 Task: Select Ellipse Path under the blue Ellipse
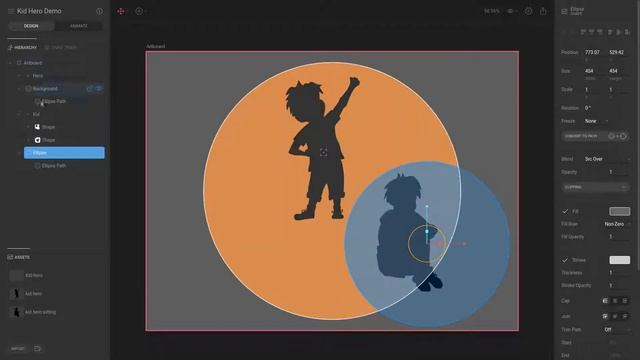pyautogui.click(x=54, y=166)
